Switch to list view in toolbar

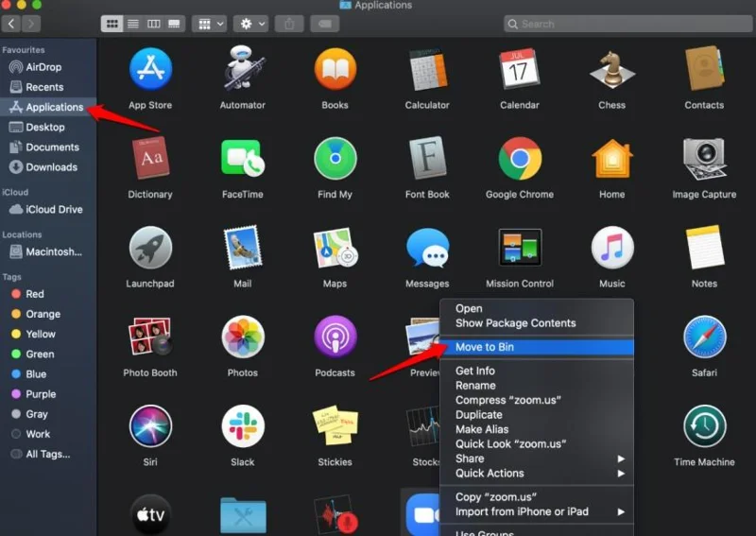[x=133, y=24]
